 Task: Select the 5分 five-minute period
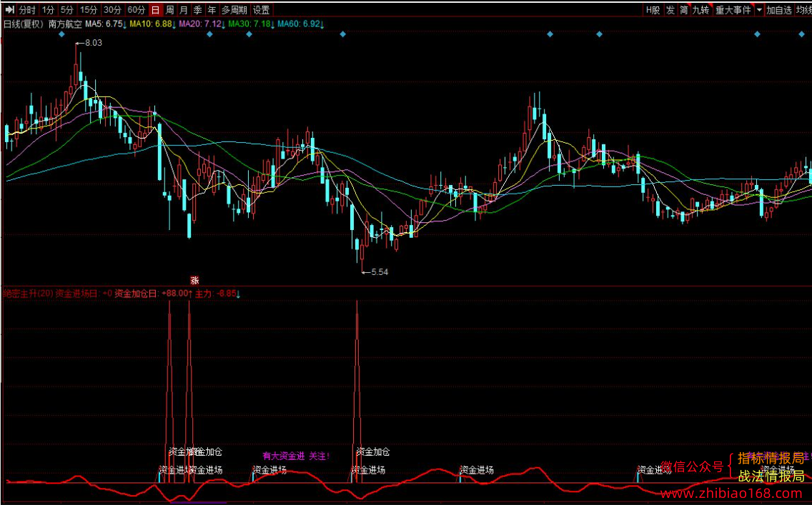[x=66, y=10]
